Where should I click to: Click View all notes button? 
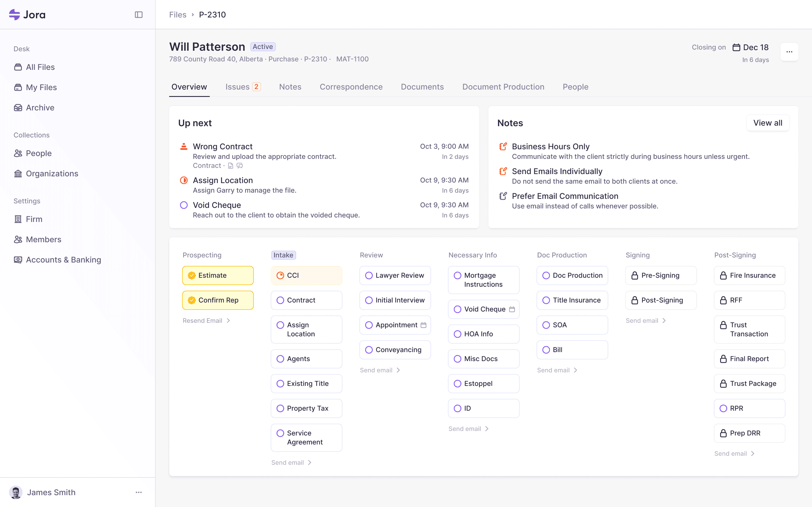(x=767, y=123)
